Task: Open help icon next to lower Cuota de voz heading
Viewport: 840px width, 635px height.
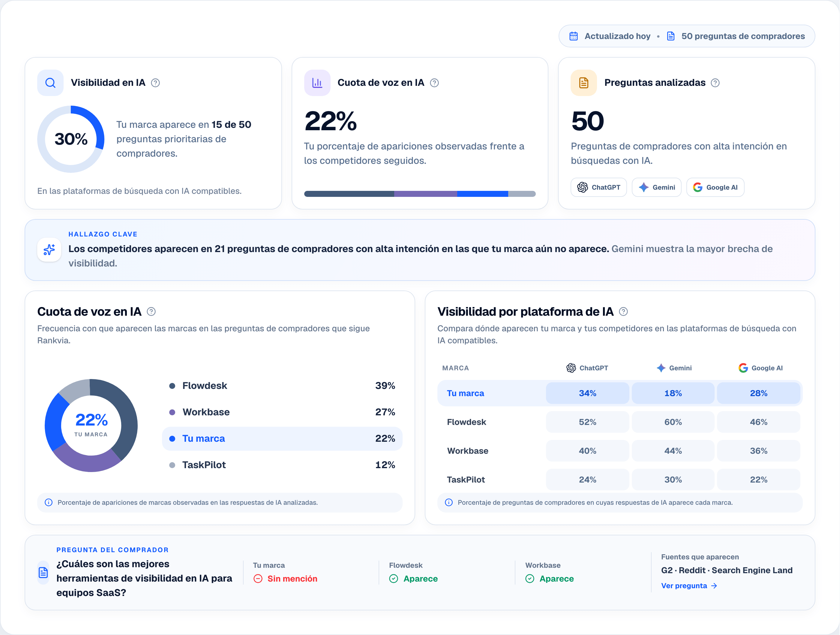Action: [x=151, y=312]
